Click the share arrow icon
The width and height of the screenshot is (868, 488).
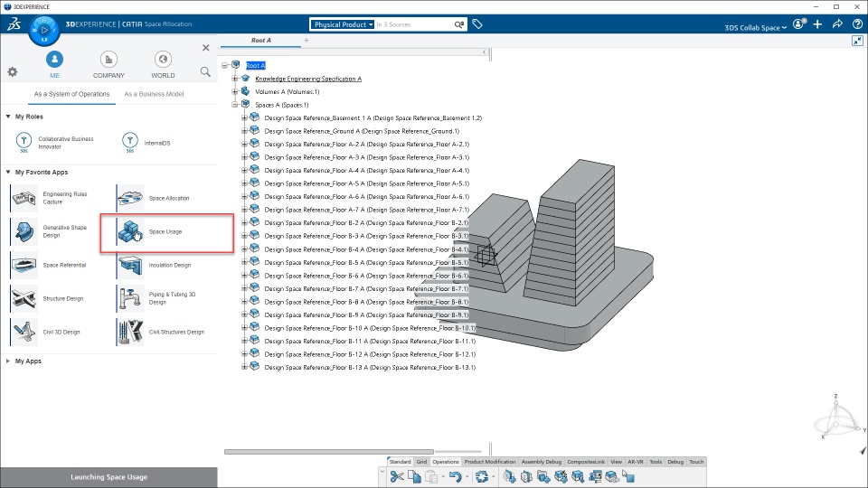click(x=837, y=23)
